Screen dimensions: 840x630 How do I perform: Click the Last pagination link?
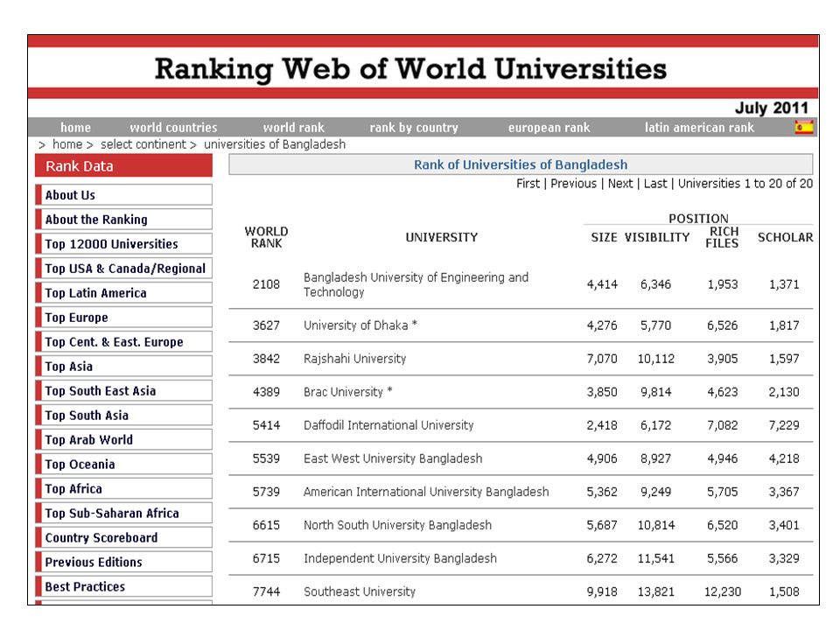pyautogui.click(x=655, y=184)
